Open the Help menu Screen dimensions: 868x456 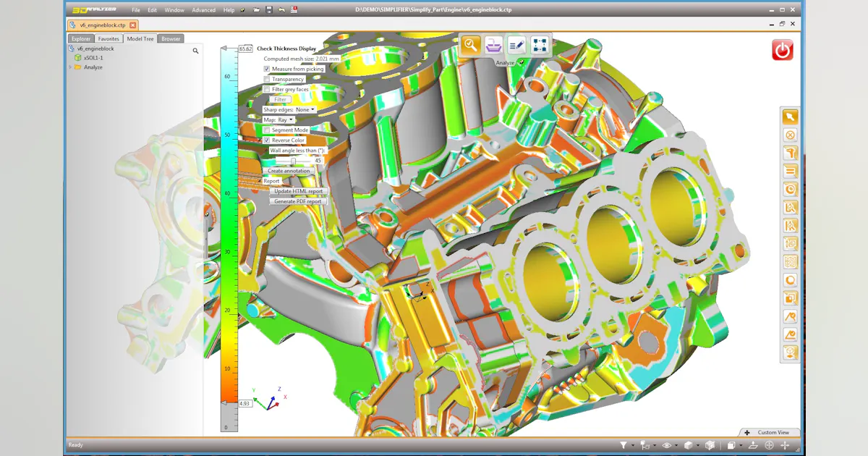[x=229, y=10]
